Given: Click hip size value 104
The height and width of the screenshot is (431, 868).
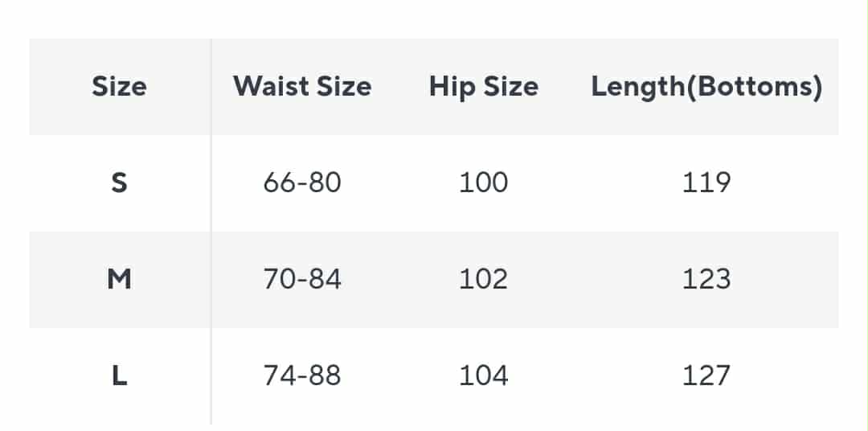Looking at the screenshot, I should coord(483,376).
